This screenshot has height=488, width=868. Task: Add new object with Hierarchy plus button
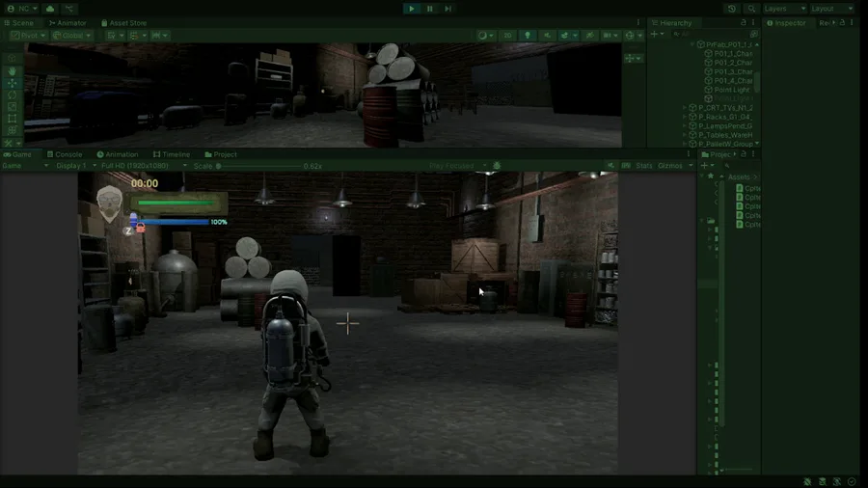657,34
